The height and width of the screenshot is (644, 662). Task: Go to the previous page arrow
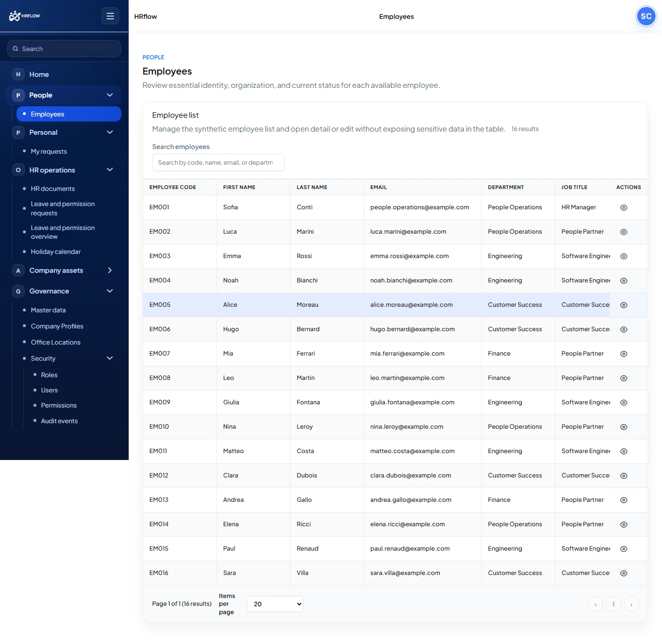point(595,604)
